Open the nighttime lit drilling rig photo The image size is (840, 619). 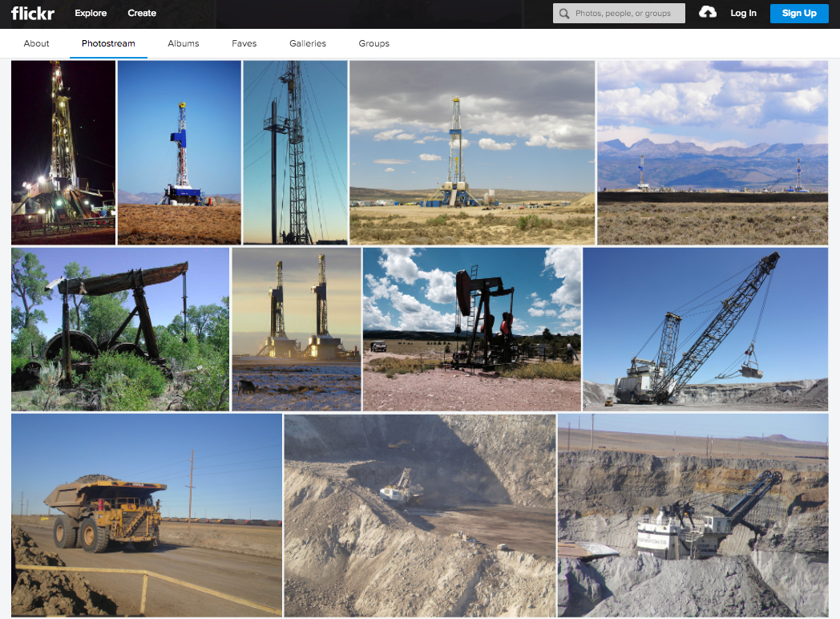tap(63, 152)
